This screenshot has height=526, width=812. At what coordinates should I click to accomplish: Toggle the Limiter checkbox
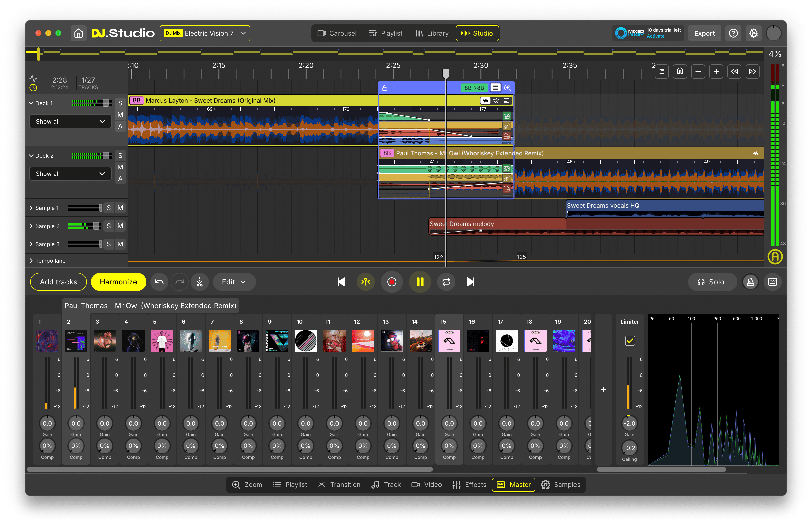point(630,341)
